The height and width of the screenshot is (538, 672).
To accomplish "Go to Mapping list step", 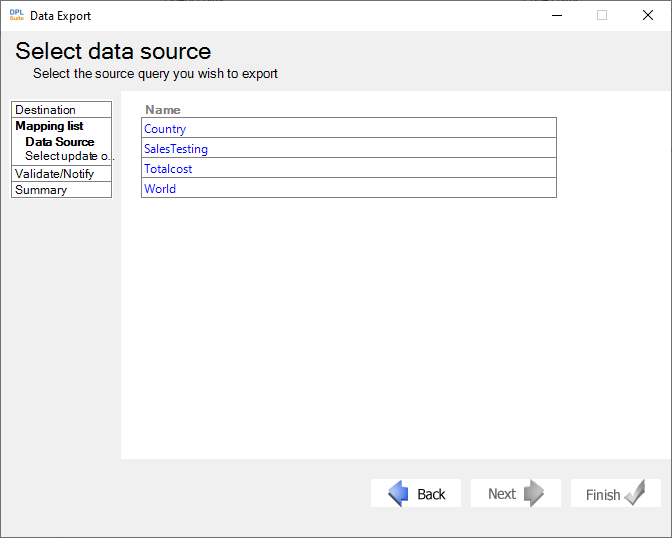I will [49, 126].
